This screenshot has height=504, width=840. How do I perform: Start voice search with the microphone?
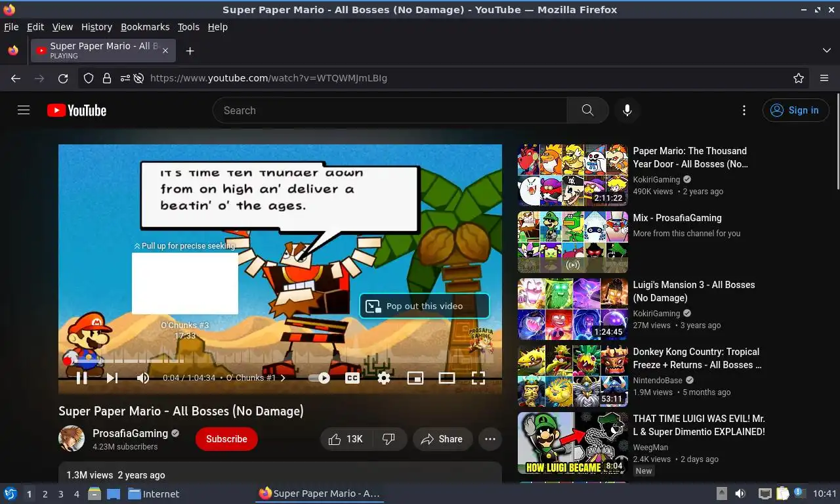point(627,110)
